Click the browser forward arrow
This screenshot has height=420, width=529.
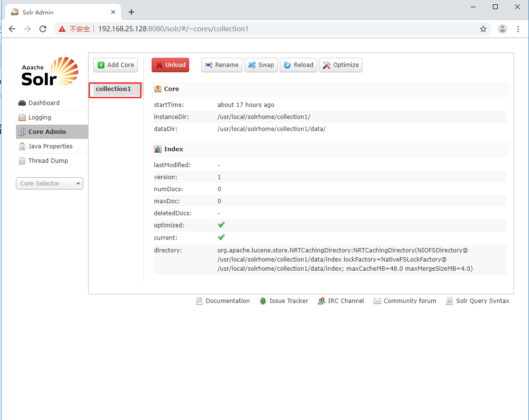pyautogui.click(x=27, y=29)
